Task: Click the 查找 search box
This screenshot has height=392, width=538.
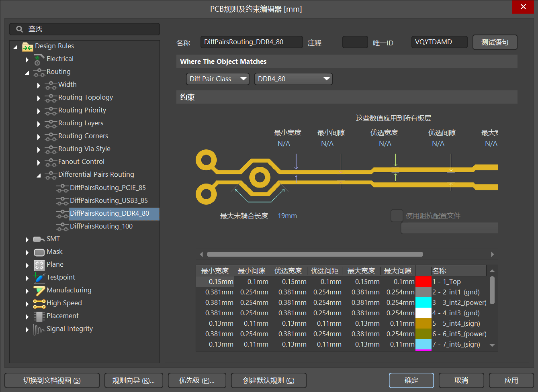Action: pos(84,29)
